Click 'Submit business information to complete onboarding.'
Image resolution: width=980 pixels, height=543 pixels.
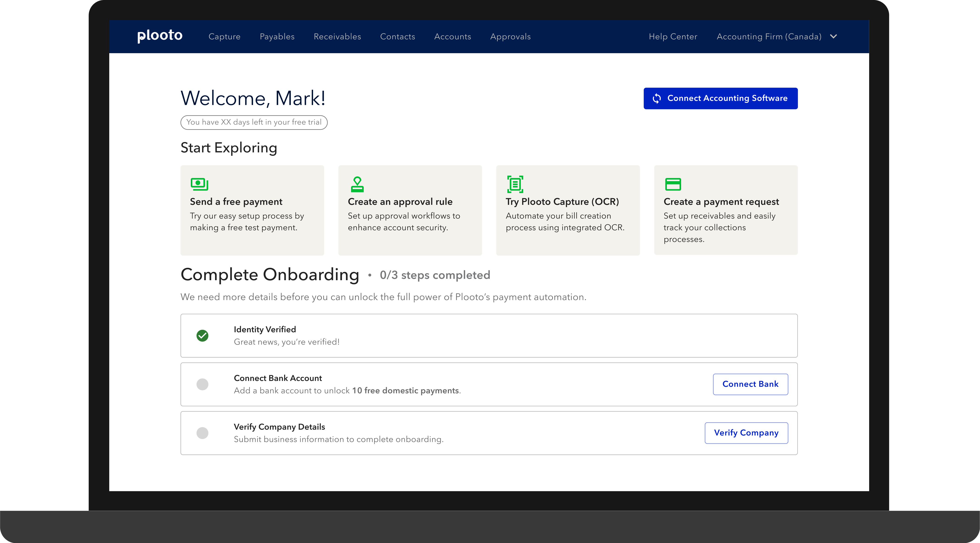338,439
